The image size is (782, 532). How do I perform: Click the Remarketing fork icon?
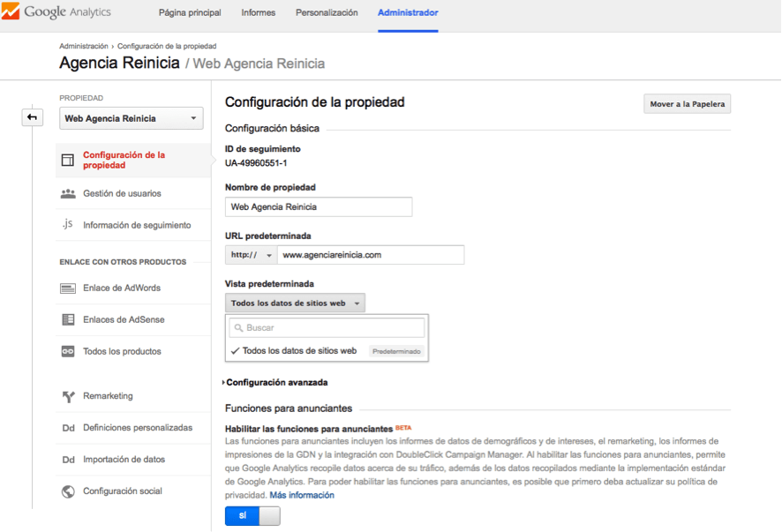(68, 396)
